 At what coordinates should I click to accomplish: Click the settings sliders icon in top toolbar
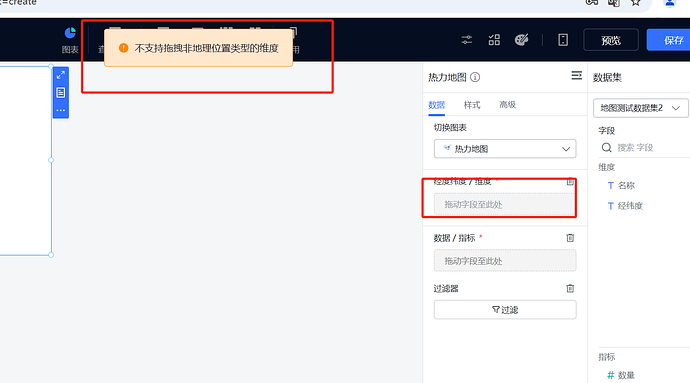click(x=466, y=40)
